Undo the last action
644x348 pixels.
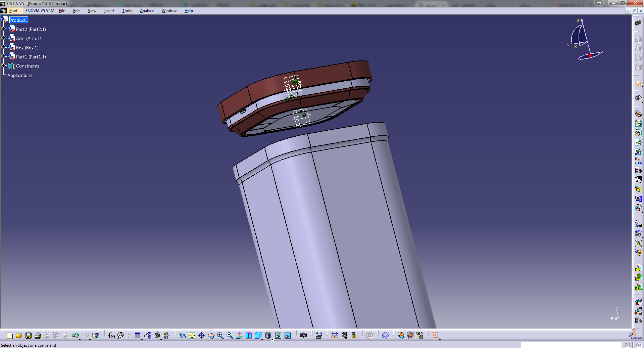pyautogui.click(x=76, y=335)
